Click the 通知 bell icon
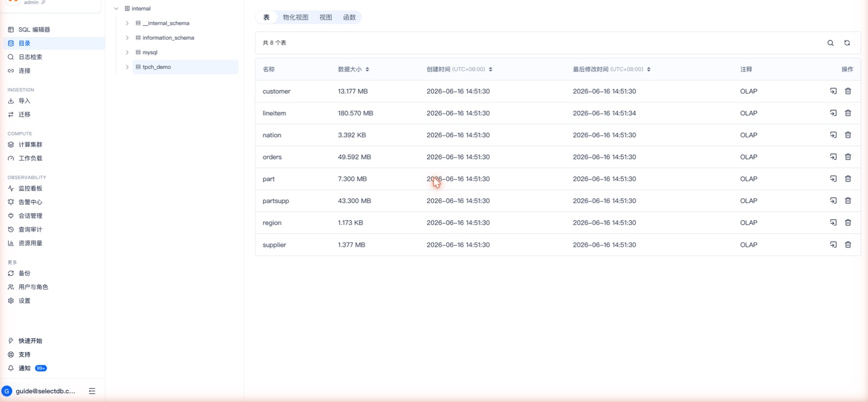 [11, 368]
